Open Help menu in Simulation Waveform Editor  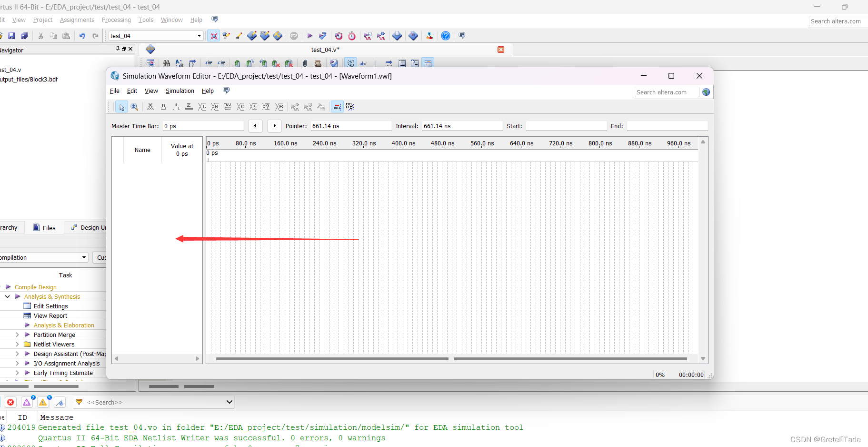point(208,91)
